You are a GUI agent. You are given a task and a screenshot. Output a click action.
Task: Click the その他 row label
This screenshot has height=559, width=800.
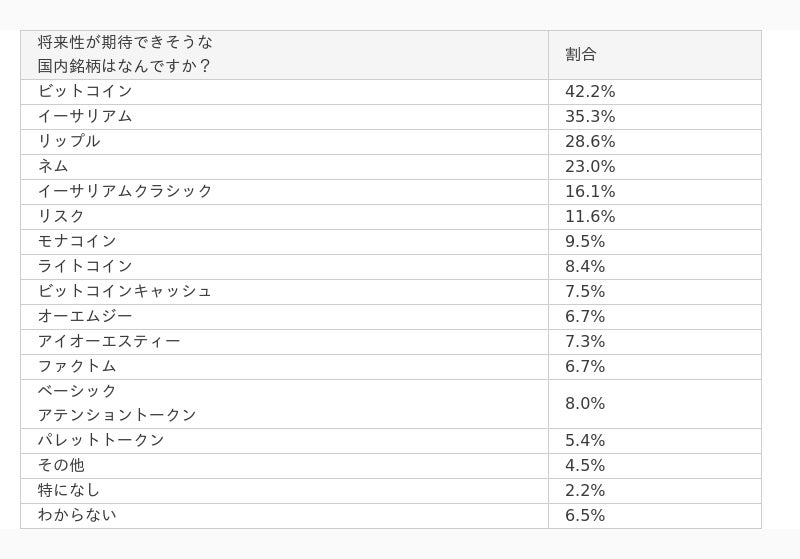pos(61,465)
